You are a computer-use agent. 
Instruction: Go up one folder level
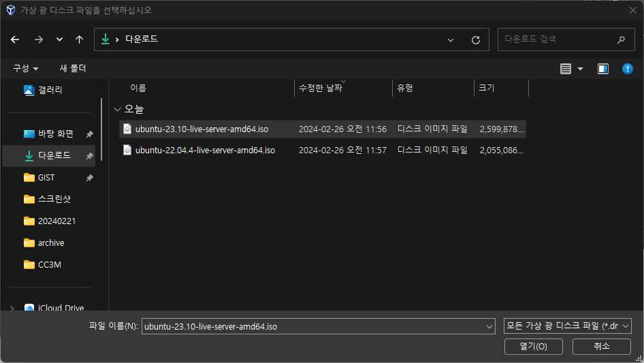point(79,40)
